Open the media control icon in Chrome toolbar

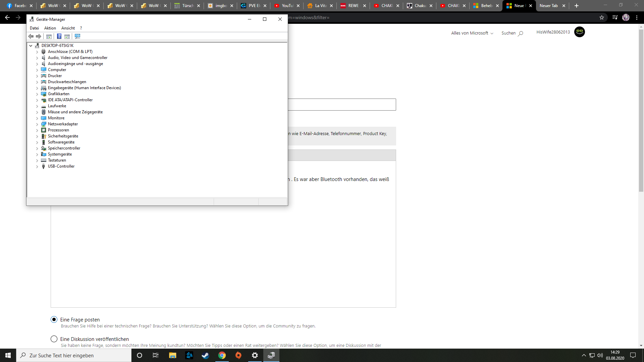(614, 17)
